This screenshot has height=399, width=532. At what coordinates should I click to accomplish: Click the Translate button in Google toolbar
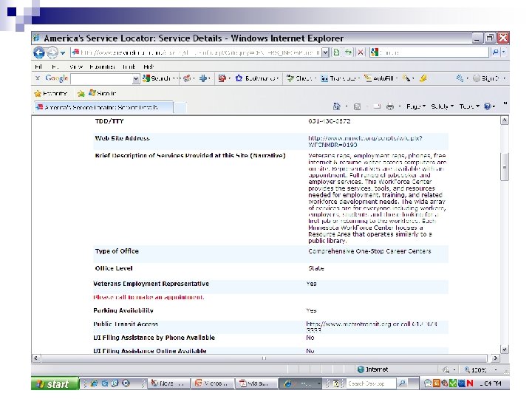[339, 78]
